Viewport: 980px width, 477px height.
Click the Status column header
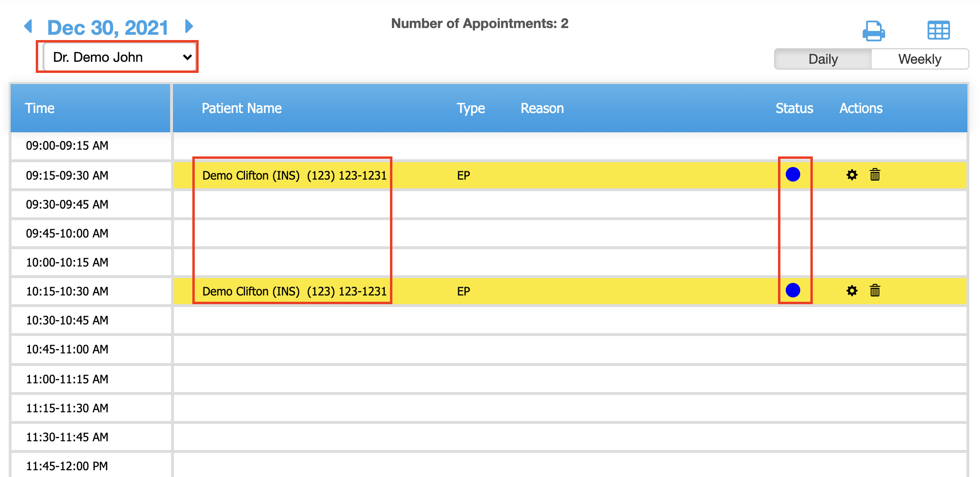794,108
